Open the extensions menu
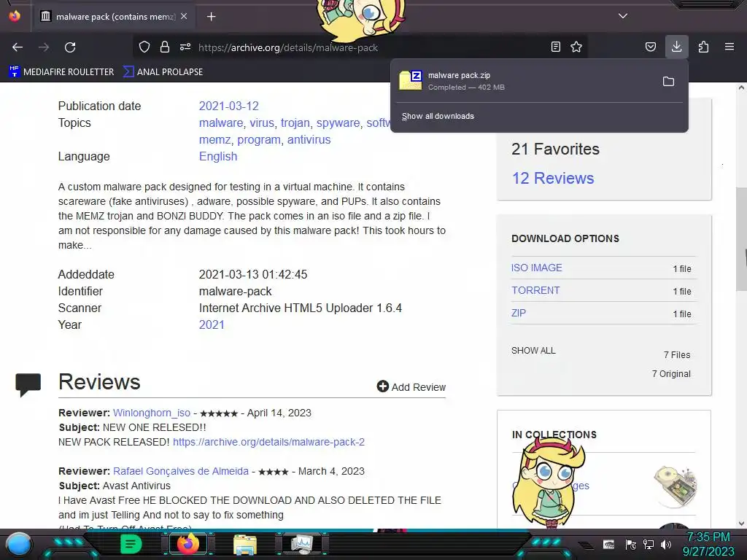The width and height of the screenshot is (747, 560). [703, 47]
